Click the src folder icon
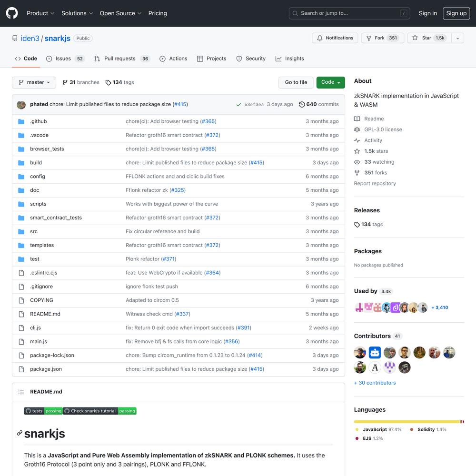476x476 pixels. coord(21,232)
